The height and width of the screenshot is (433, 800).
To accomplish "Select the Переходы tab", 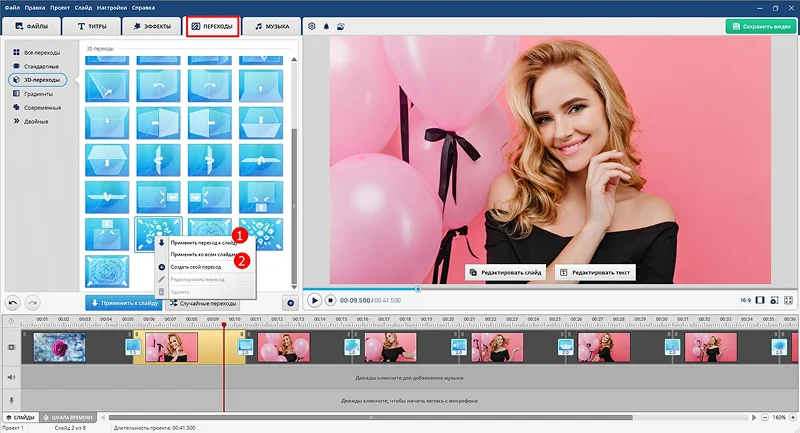I will tap(212, 26).
